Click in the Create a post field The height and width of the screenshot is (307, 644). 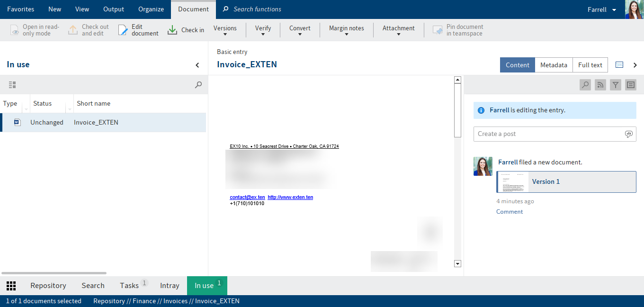click(549, 134)
